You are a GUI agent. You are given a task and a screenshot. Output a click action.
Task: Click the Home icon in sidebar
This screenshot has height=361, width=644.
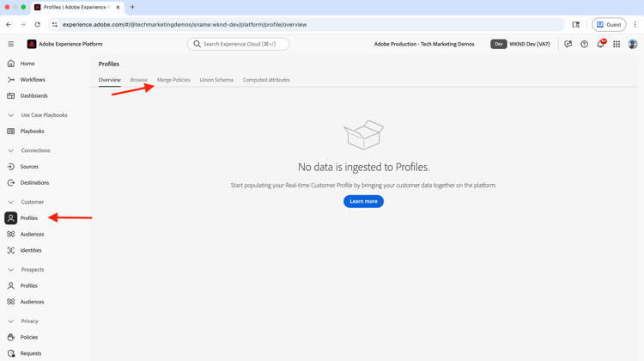[11, 64]
